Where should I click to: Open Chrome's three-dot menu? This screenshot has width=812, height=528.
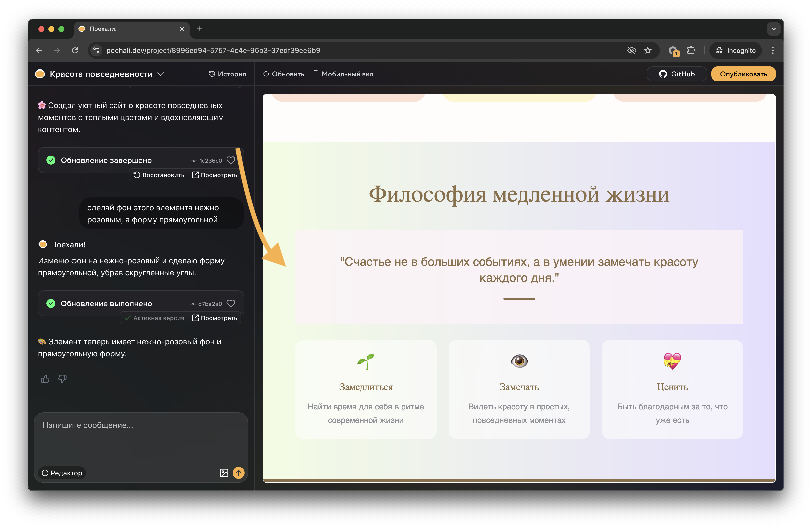(x=773, y=50)
